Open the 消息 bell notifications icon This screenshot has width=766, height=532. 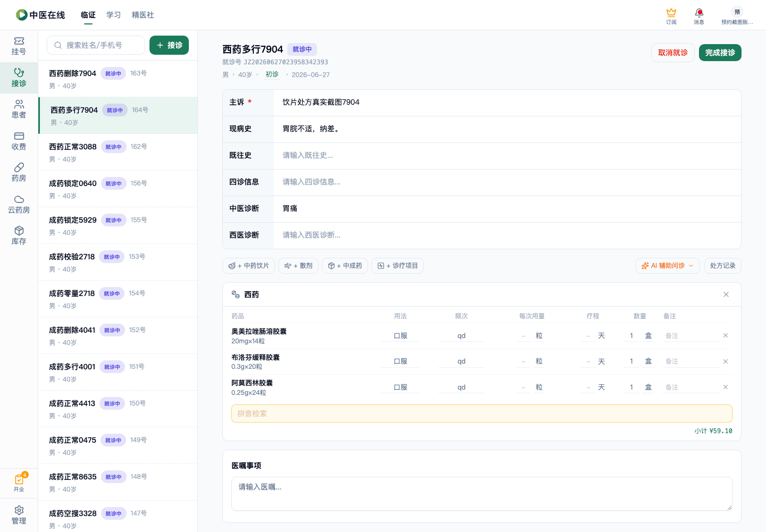point(699,16)
